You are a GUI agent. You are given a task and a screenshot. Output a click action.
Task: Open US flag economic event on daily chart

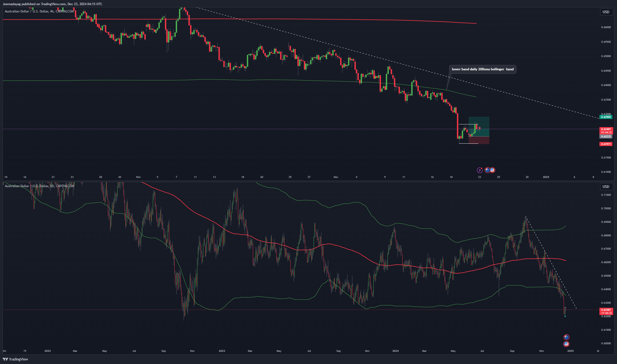566,344
